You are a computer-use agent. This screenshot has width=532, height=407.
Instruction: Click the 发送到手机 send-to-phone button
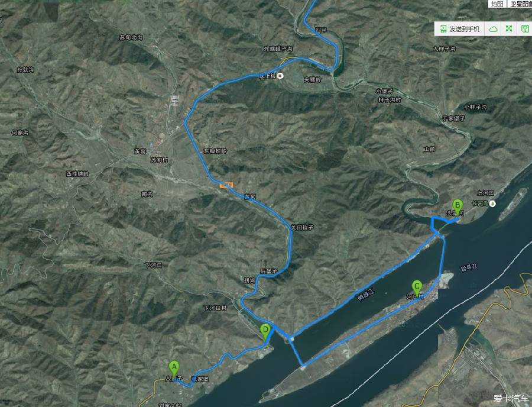(459, 29)
